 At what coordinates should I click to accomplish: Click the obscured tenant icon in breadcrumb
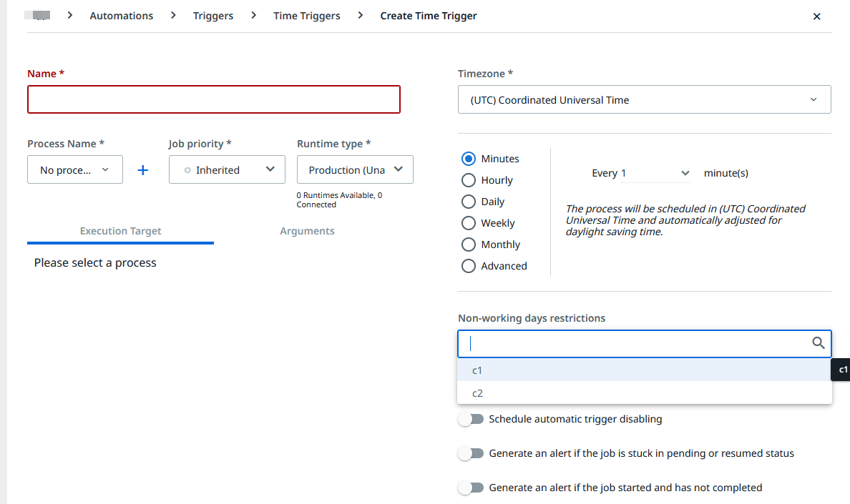click(x=38, y=15)
